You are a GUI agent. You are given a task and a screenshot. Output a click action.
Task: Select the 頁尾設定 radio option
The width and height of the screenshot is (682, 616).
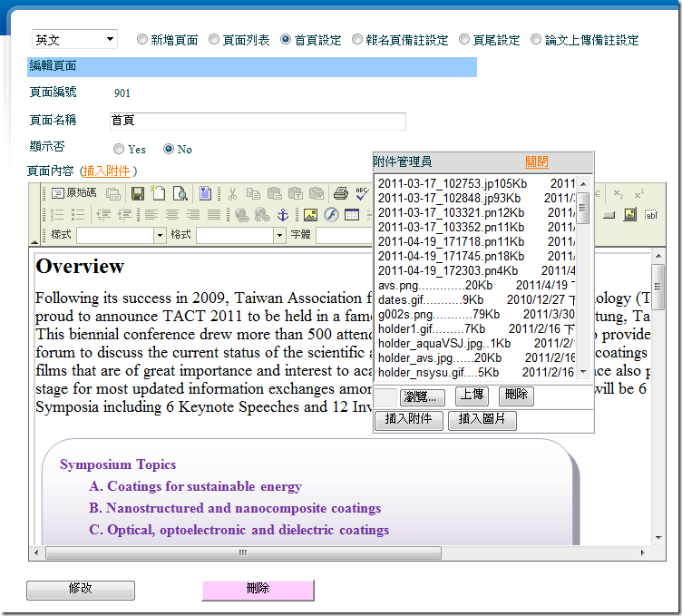(x=464, y=40)
